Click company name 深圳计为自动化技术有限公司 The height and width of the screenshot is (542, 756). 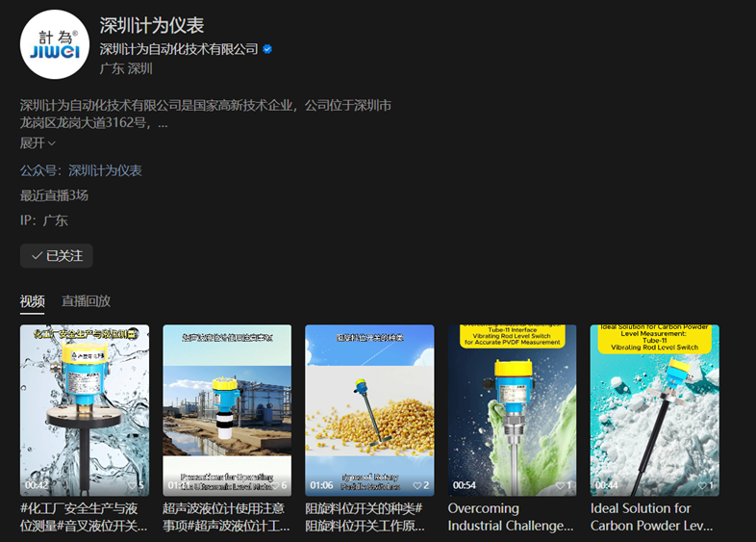[x=179, y=49]
